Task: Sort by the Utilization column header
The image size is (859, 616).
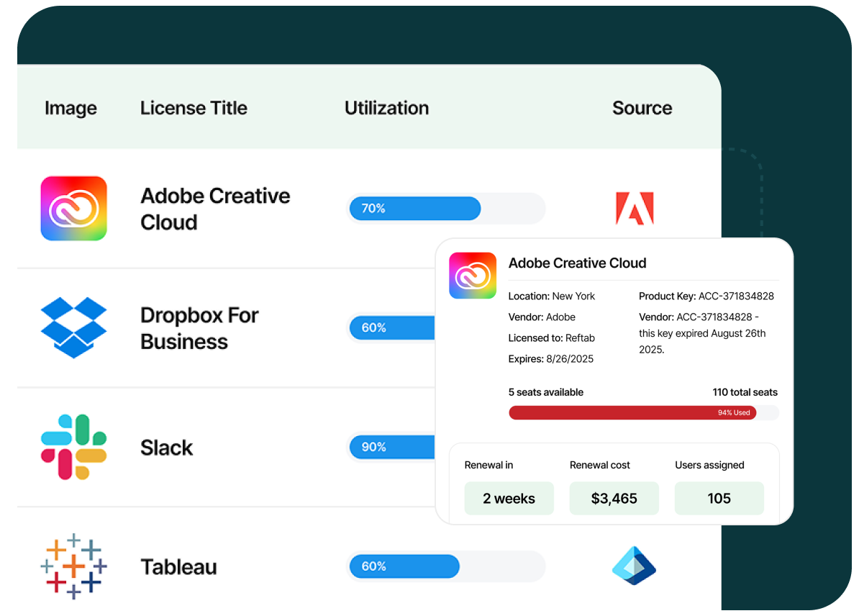Action: point(387,108)
